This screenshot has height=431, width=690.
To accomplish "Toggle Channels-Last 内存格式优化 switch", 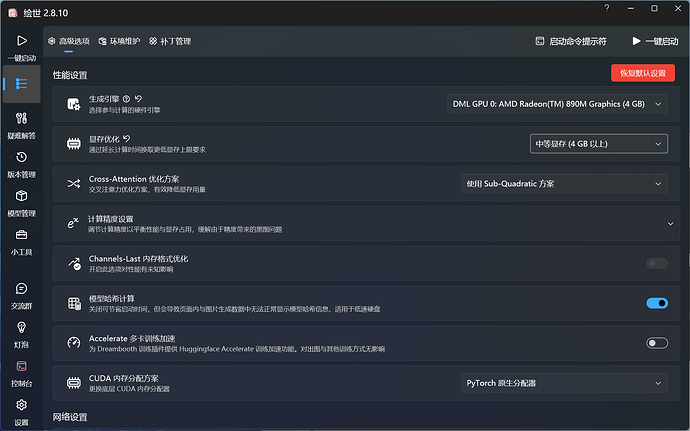I will [657, 263].
